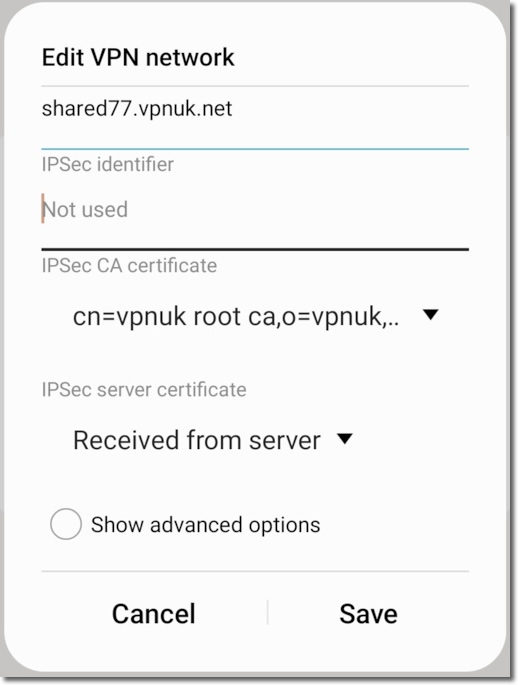
Task: Click the text cursor in identifier field
Action: (x=43, y=208)
